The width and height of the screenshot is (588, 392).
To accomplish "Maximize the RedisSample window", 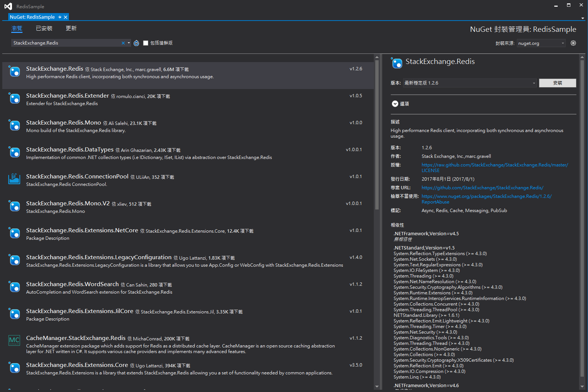I will pyautogui.click(x=569, y=5).
